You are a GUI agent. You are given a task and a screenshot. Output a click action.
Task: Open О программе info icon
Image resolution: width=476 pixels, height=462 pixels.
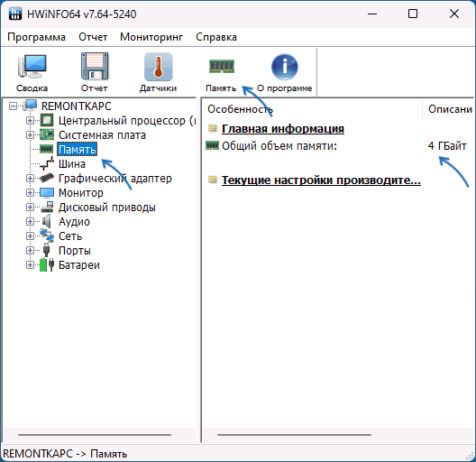285,67
